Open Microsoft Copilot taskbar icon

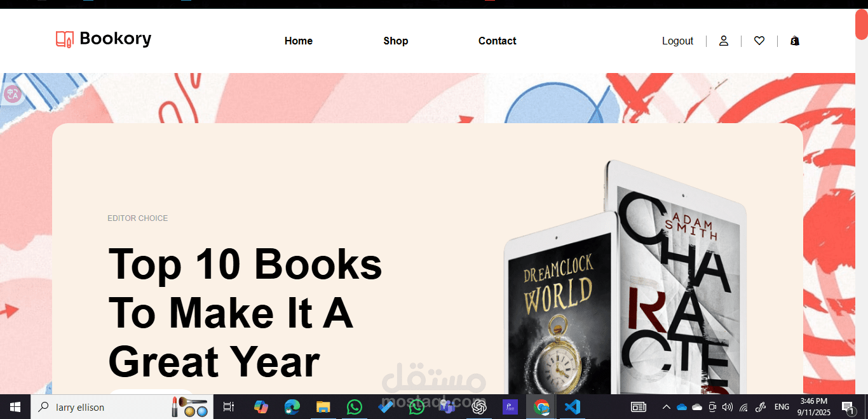261,407
